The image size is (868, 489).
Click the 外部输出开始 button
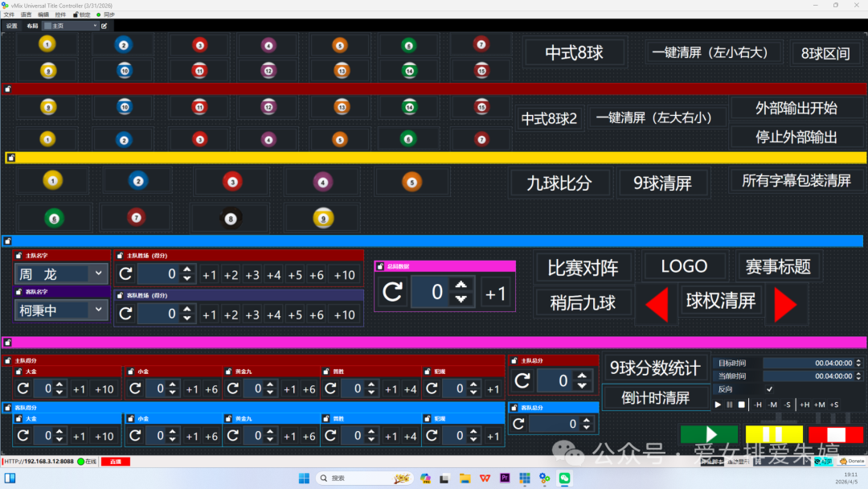click(x=797, y=105)
